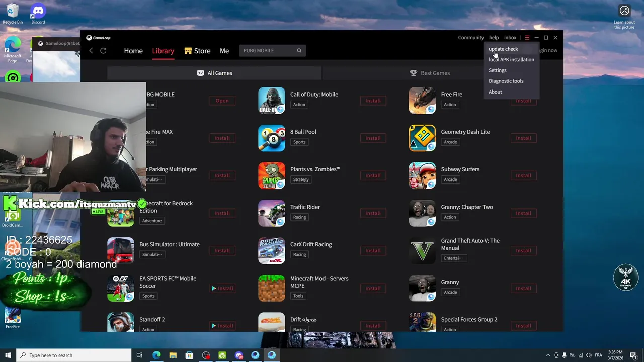Screen dimensions: 644x362
Task: Open the File Explorer taskbar icon
Action: tap(173, 355)
